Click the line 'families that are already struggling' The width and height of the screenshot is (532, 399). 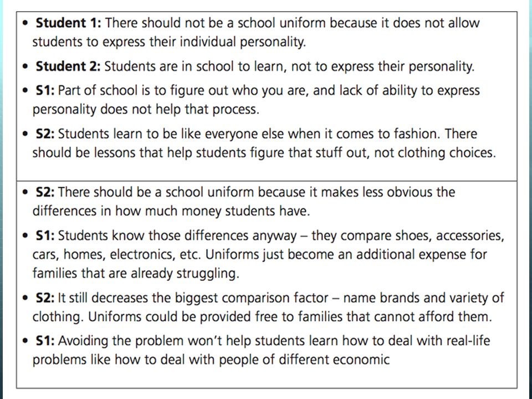click(136, 273)
